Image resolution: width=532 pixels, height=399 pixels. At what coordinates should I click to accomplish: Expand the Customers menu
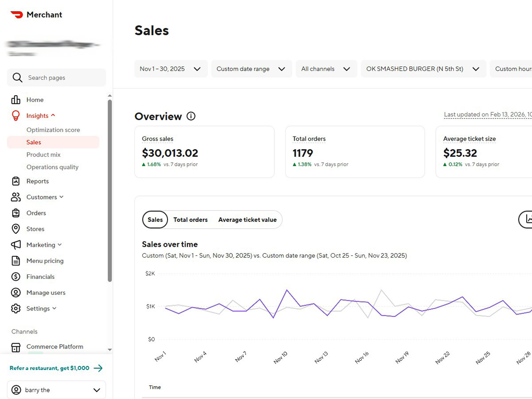61,197
